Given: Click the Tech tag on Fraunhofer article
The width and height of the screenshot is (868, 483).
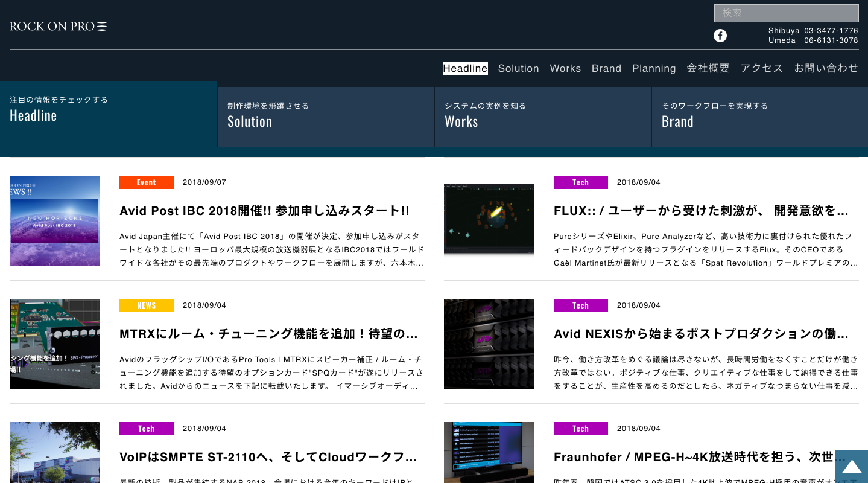Looking at the screenshot, I should pos(581,429).
